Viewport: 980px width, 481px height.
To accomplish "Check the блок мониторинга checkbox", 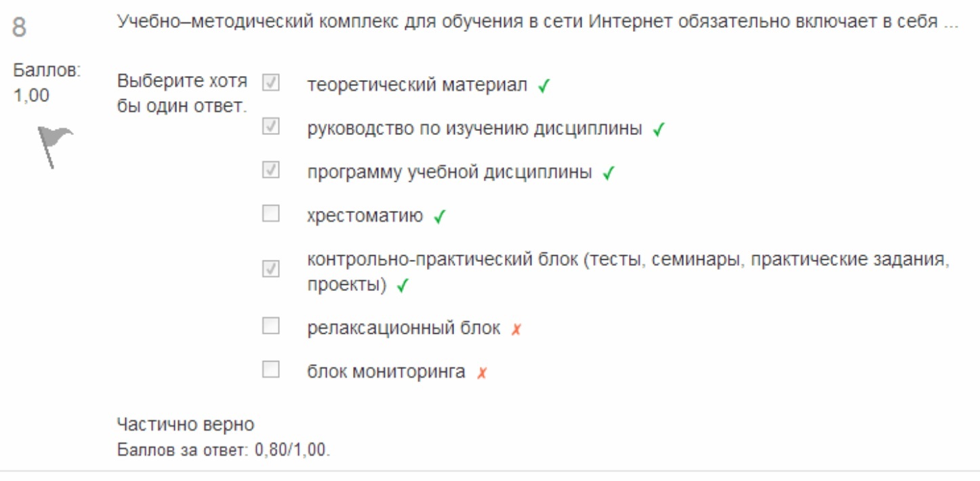I will 270,370.
